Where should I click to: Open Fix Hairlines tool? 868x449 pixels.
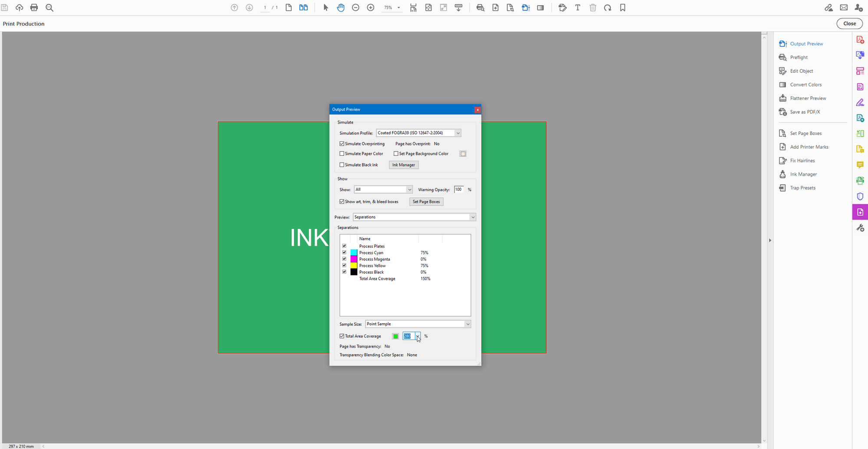802,161
